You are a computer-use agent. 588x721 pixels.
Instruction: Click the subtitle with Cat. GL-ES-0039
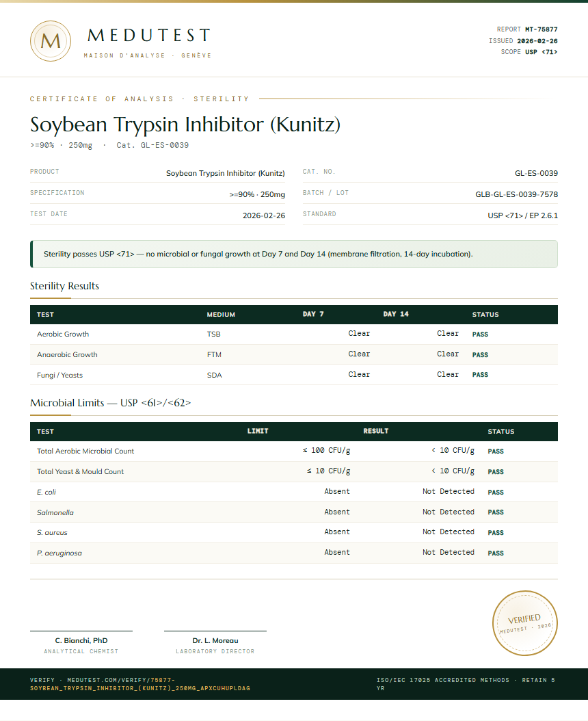(109, 145)
